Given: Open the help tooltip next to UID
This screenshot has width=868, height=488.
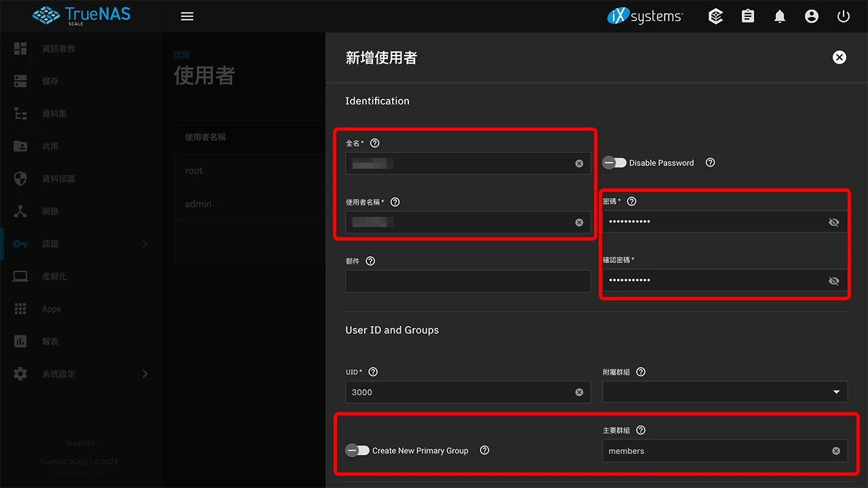Looking at the screenshot, I should pyautogui.click(x=372, y=371).
